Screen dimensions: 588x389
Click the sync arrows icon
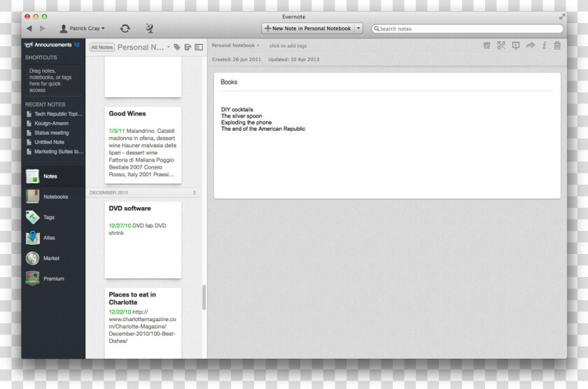point(125,29)
